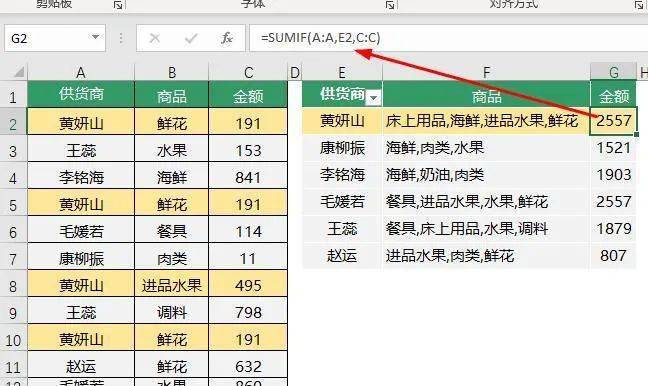
Task: Click the Name Box showing G2
Action: click(x=55, y=38)
